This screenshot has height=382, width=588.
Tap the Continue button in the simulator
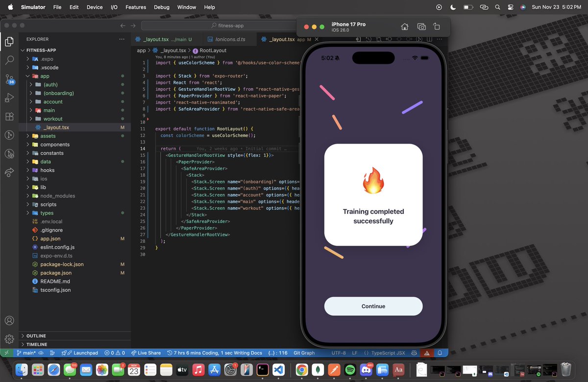point(373,306)
